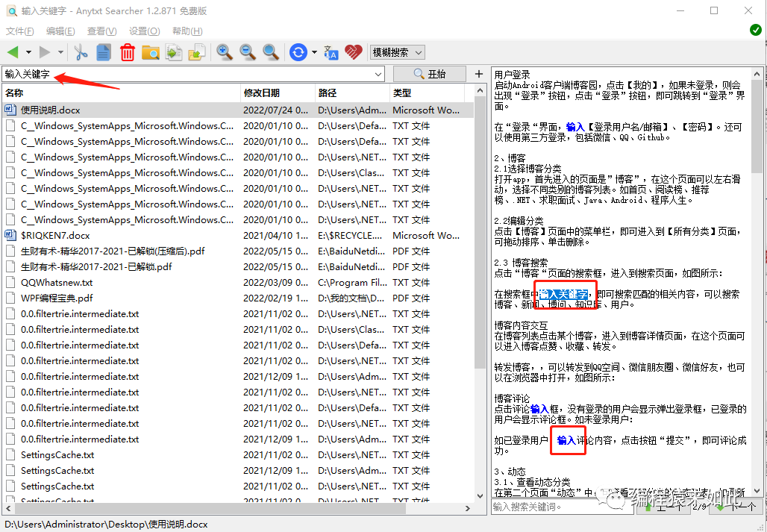Click the zoom in magnifier icon

(x=225, y=51)
